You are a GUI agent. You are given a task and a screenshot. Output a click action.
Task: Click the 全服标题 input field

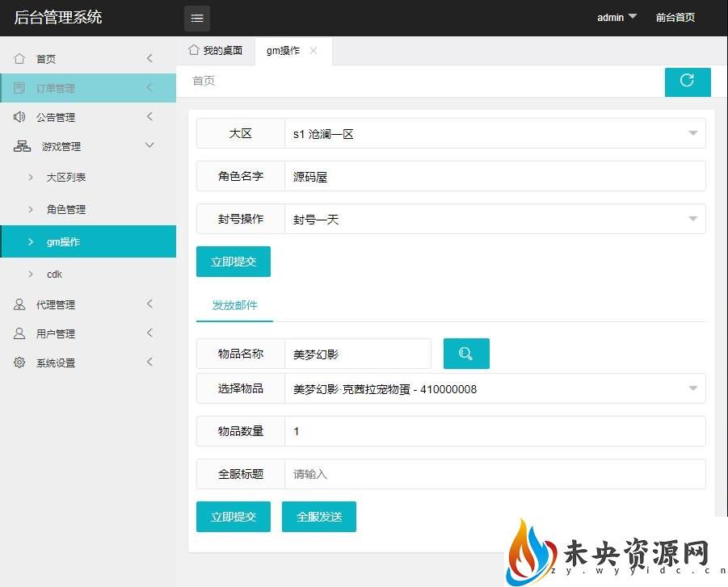point(494,474)
